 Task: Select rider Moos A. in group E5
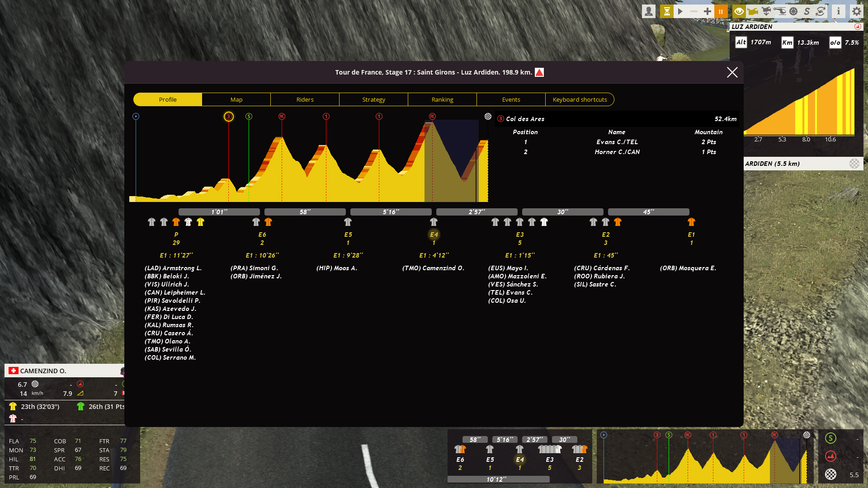337,268
